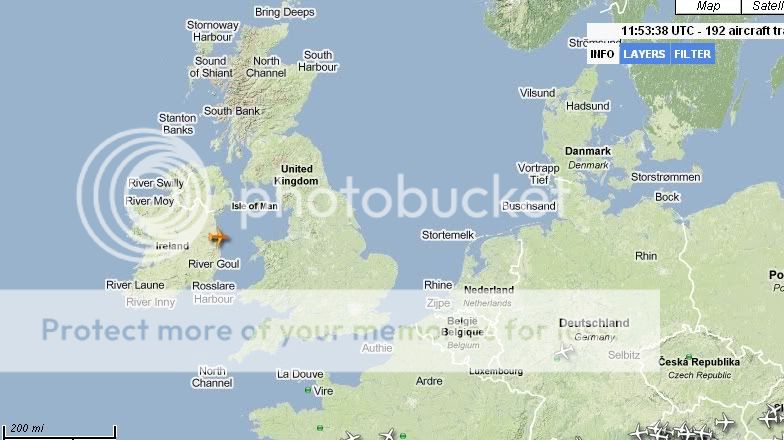Click the green airport marker near Vire
The width and height of the screenshot is (784, 440).
pos(308,390)
